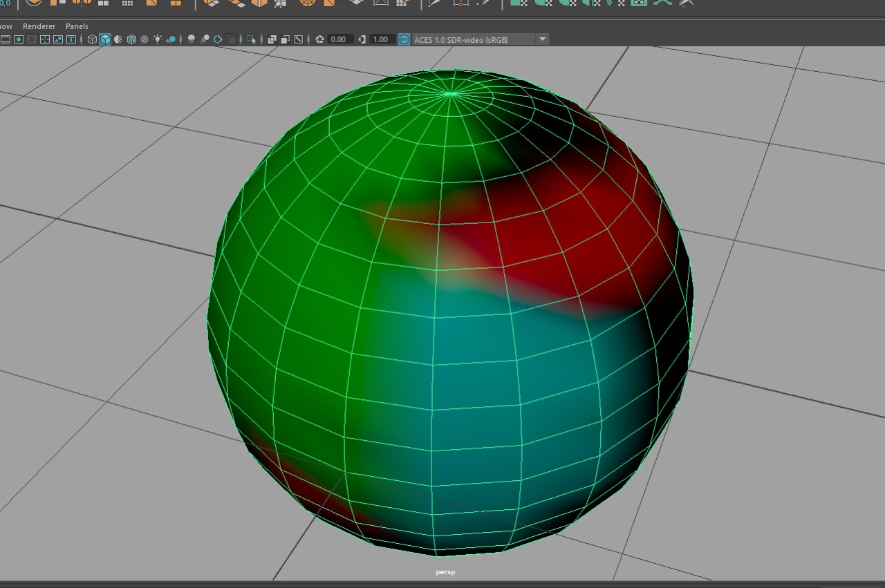Toggle the View Transform on/off button
The width and height of the screenshot is (885, 588).
coord(404,39)
